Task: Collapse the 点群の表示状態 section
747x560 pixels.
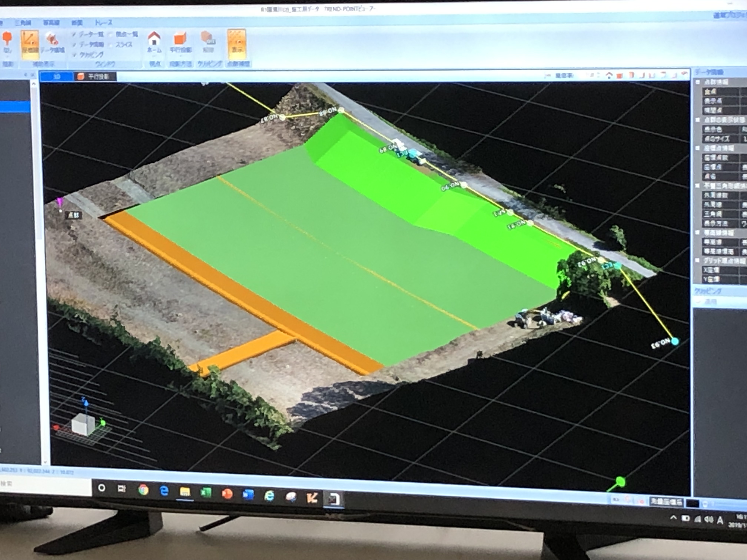Action: pos(698,120)
